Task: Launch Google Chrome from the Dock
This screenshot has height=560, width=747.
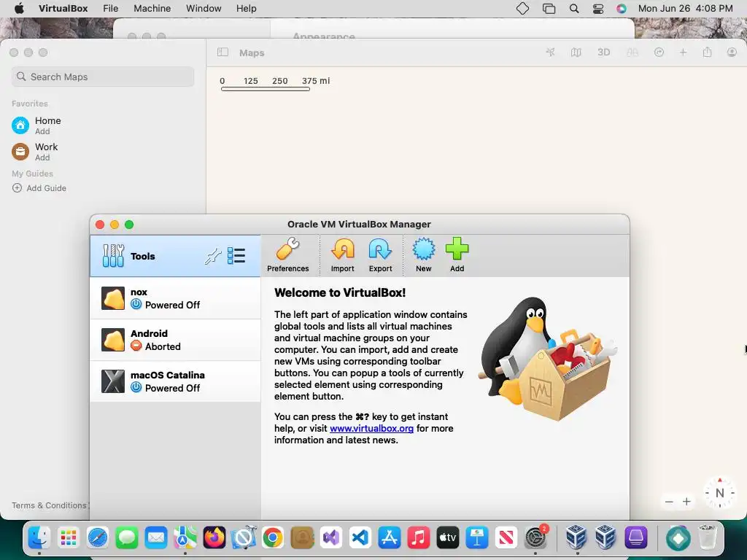Action: point(273,537)
